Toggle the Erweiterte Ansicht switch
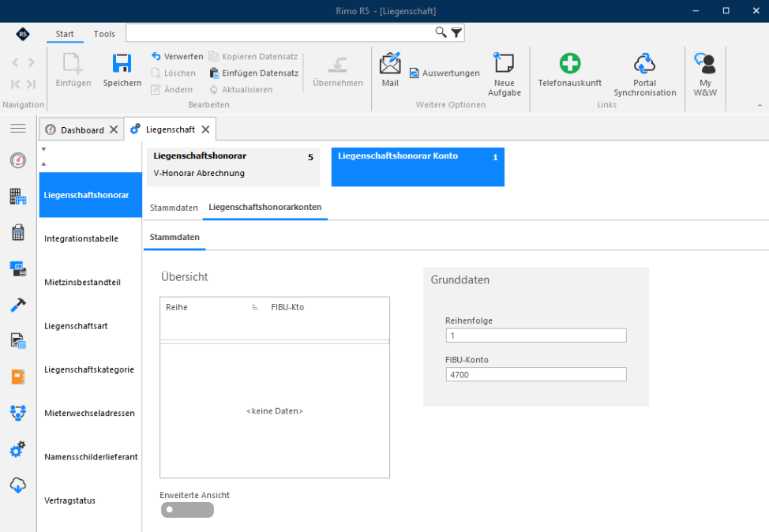Image resolution: width=769 pixels, height=532 pixels. click(187, 510)
